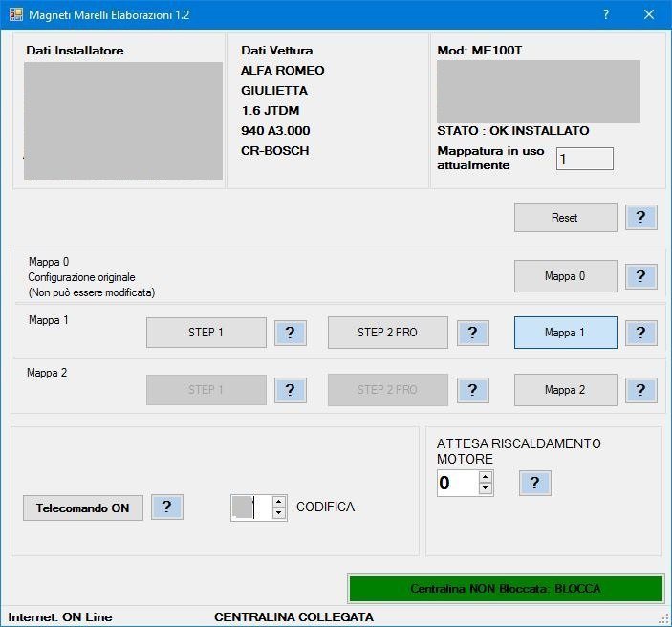Open help for Telecomando ON
This screenshot has width=672, height=627.
click(167, 507)
